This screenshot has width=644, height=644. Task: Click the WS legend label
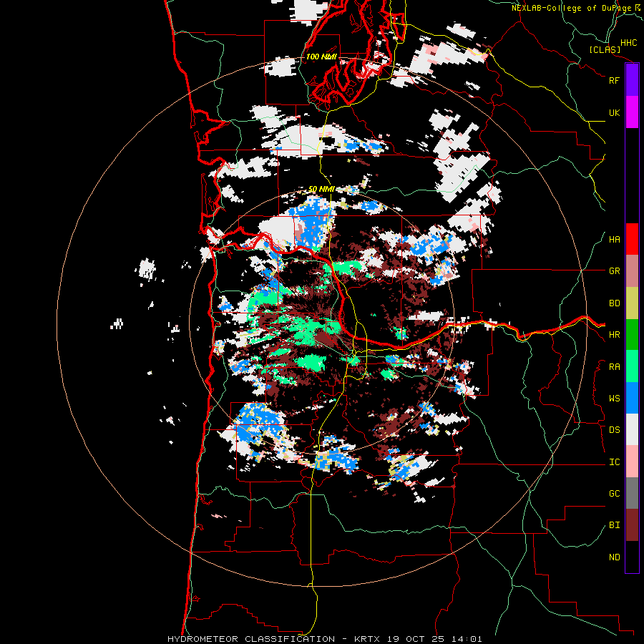pos(614,398)
